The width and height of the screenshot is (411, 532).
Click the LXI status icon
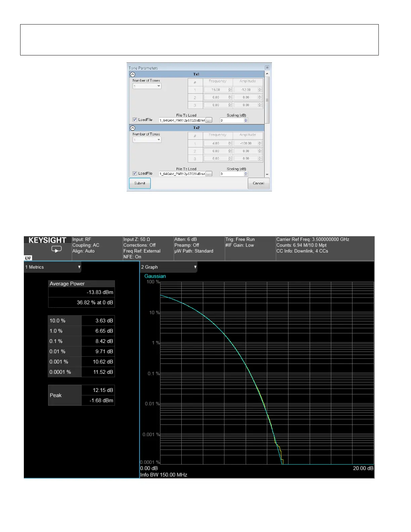tap(28, 258)
